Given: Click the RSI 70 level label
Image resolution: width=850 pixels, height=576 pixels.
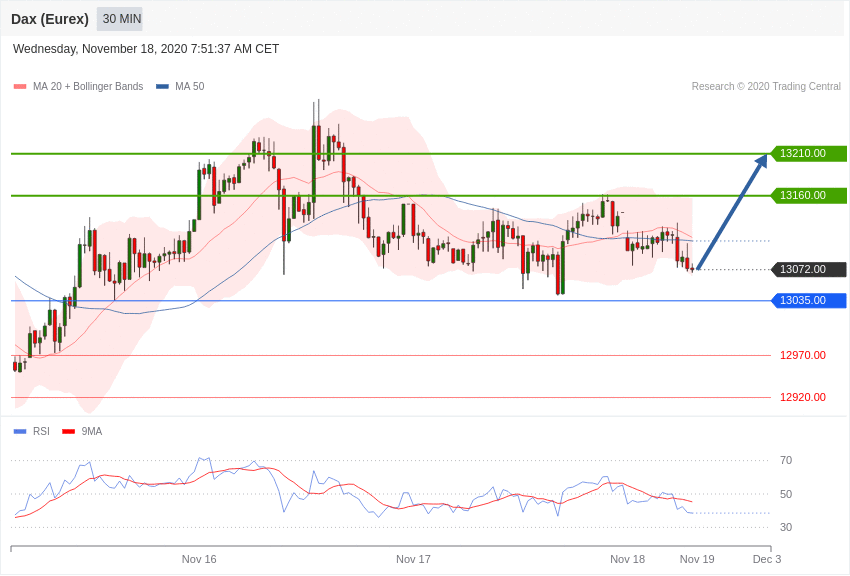Looking at the screenshot, I should pos(786,461).
